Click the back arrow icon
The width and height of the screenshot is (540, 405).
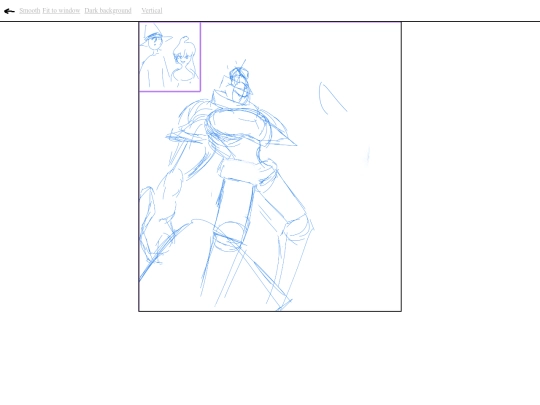(9, 11)
